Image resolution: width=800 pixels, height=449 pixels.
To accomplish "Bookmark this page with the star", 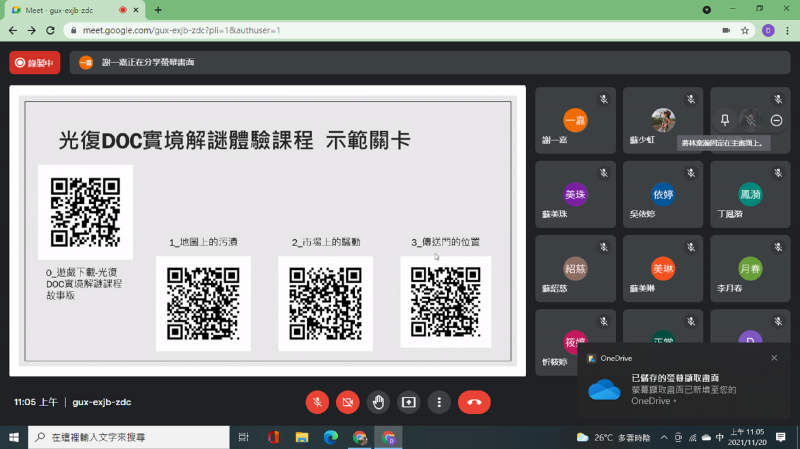I will 745,31.
